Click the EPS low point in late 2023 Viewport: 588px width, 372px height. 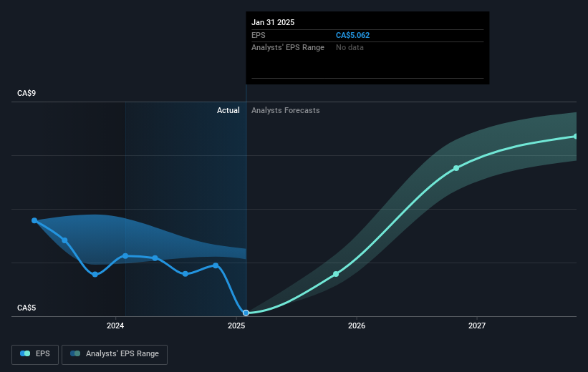click(x=95, y=275)
